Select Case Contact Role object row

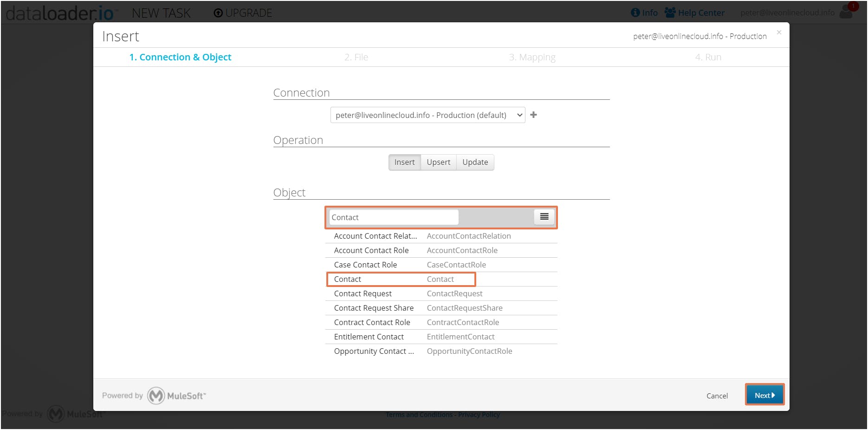point(441,265)
